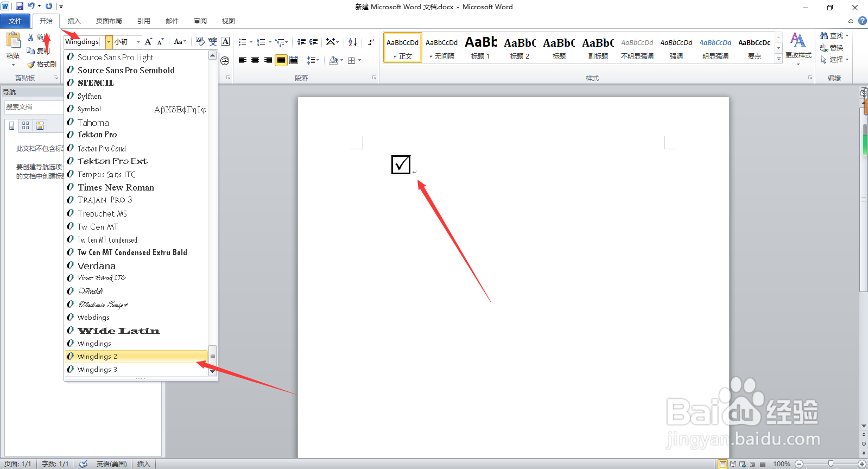The width and height of the screenshot is (868, 469).
Task: Open the font name dropdown arrow
Action: coord(109,42)
